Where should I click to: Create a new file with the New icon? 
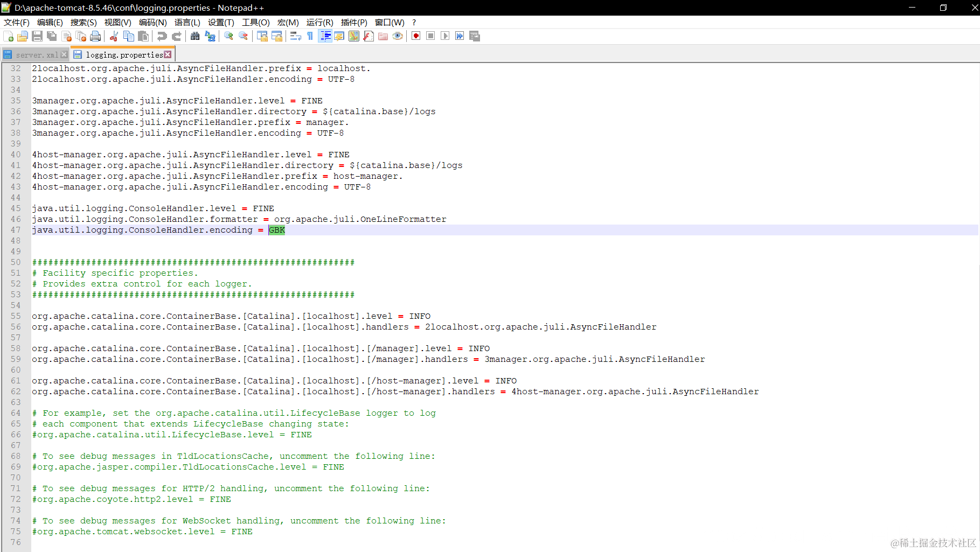[x=9, y=36]
